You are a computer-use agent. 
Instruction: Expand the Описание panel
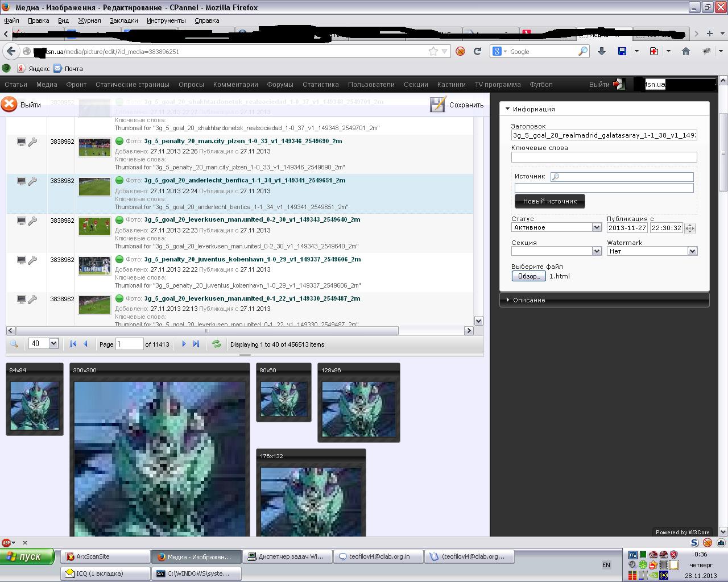coord(529,300)
